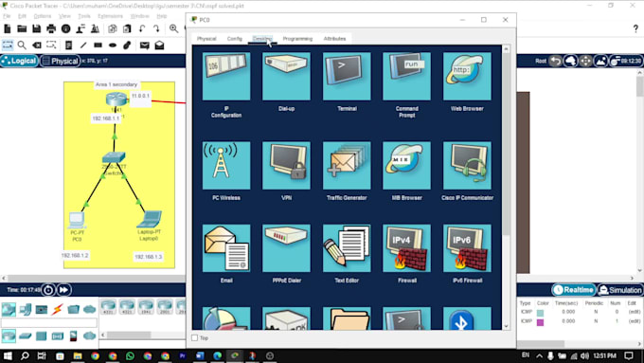Open the Physical tab in PC0
Screen dimensions: 644x363
tap(206, 39)
